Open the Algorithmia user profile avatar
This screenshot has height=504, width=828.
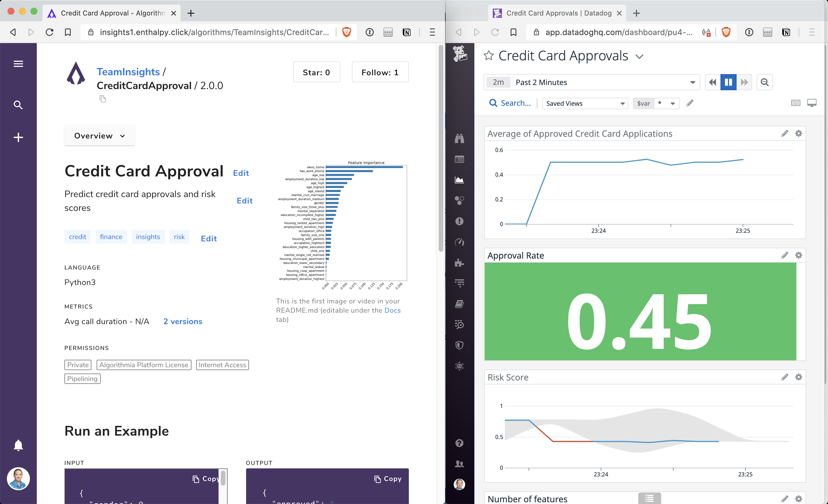tap(18, 478)
